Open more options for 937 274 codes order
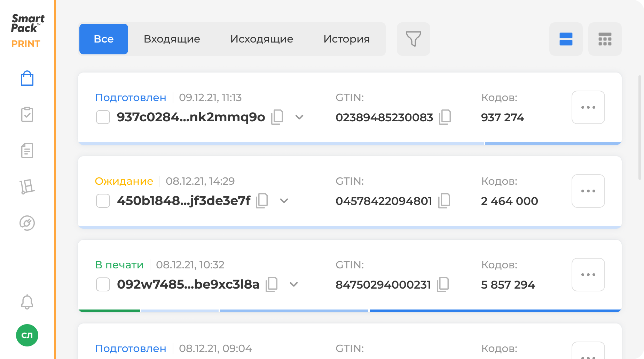Viewport: 644px width, 359px height. [588, 107]
